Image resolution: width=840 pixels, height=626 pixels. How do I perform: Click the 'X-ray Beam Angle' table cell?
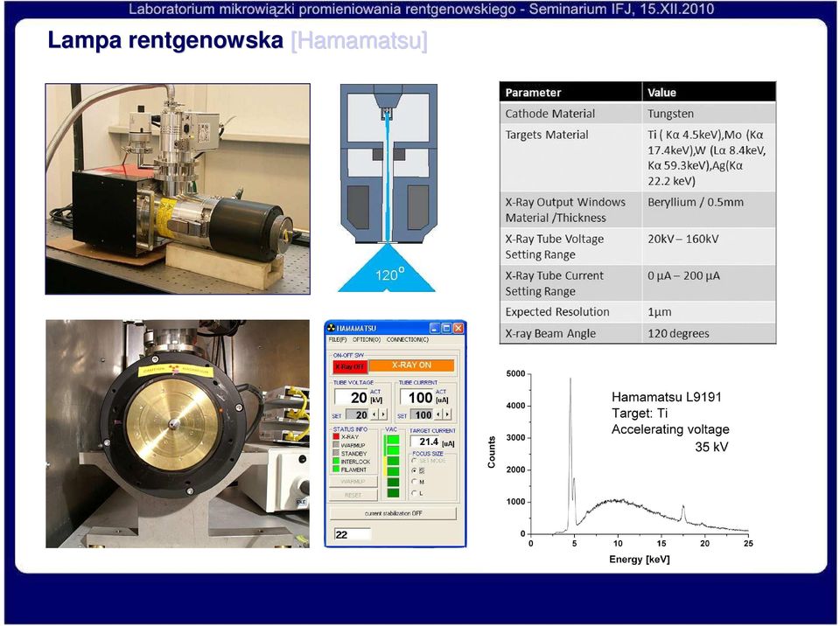(570, 334)
